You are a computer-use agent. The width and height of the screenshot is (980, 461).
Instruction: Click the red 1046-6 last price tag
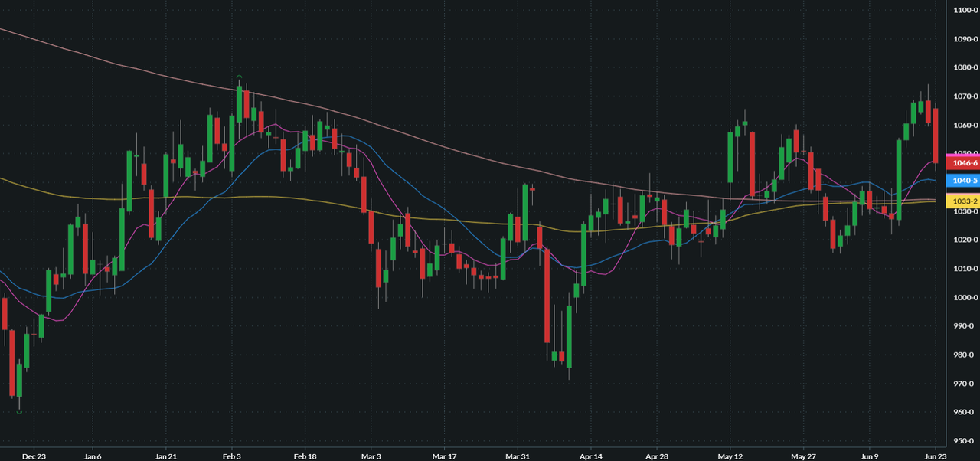point(963,163)
